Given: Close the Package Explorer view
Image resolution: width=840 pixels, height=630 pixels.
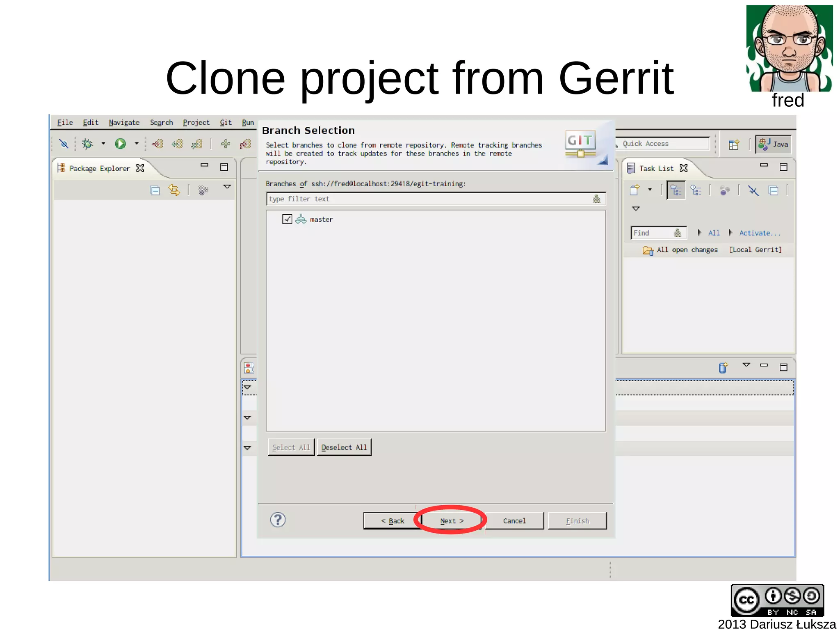Looking at the screenshot, I should pos(140,168).
